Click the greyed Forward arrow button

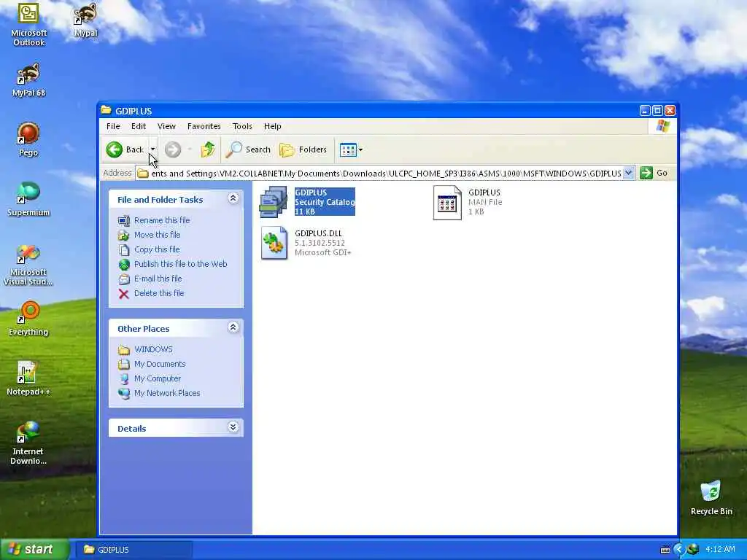tap(173, 149)
